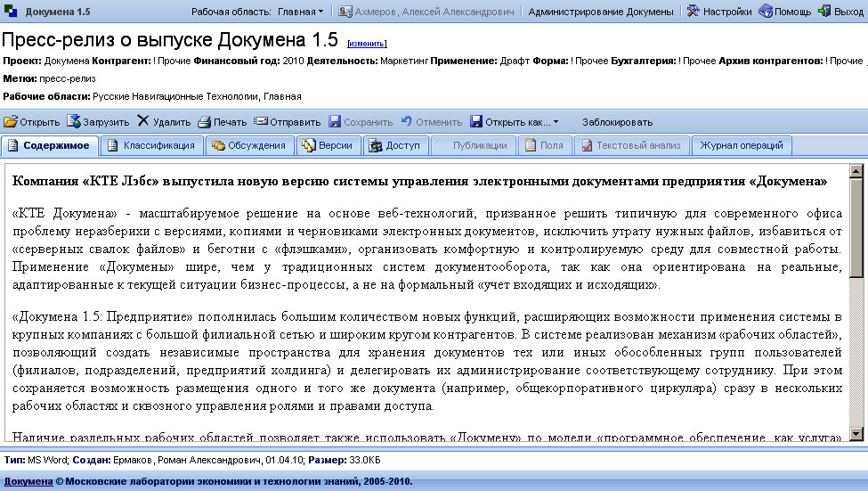Switch to the Классификация tab
868x491 pixels.
(151, 146)
